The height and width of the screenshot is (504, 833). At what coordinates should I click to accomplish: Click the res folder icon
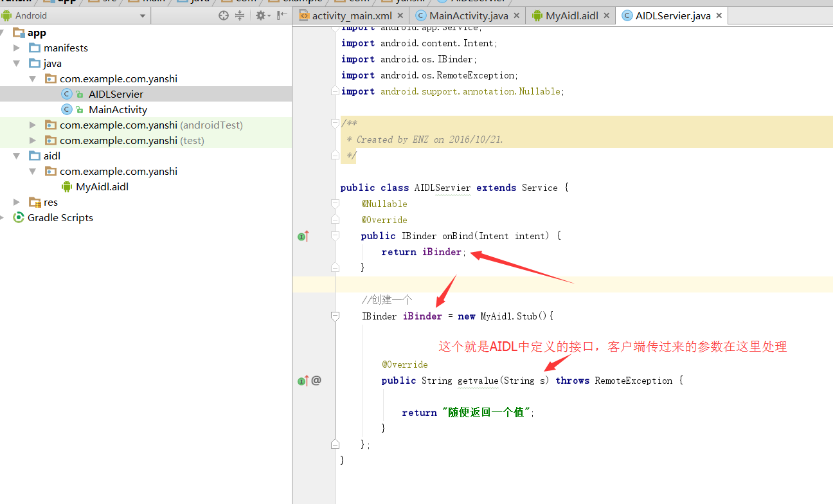coord(35,202)
